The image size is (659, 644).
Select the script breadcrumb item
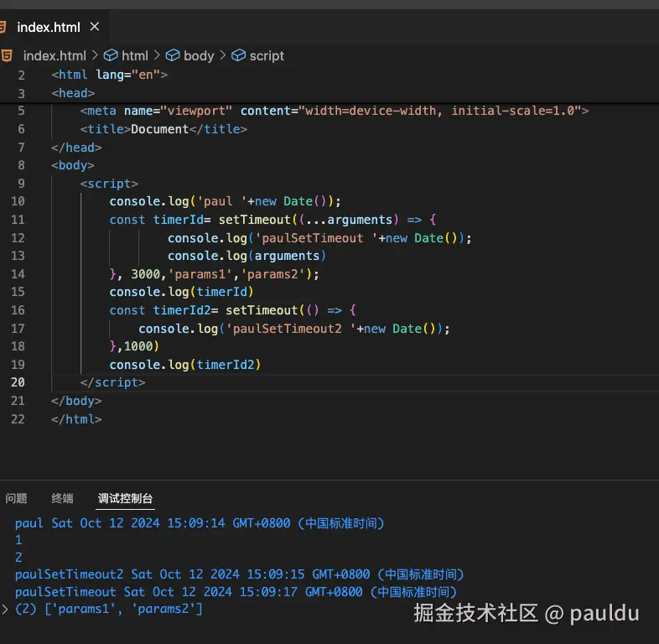tap(267, 55)
